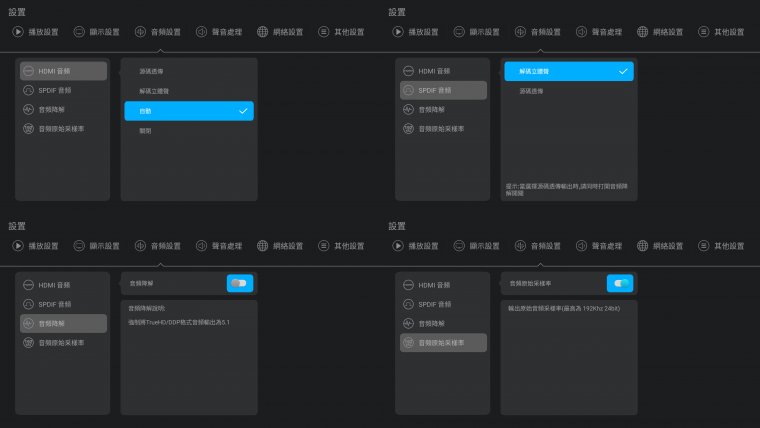Select checked 解碼立體聲 option in SPDIF list

coord(569,71)
